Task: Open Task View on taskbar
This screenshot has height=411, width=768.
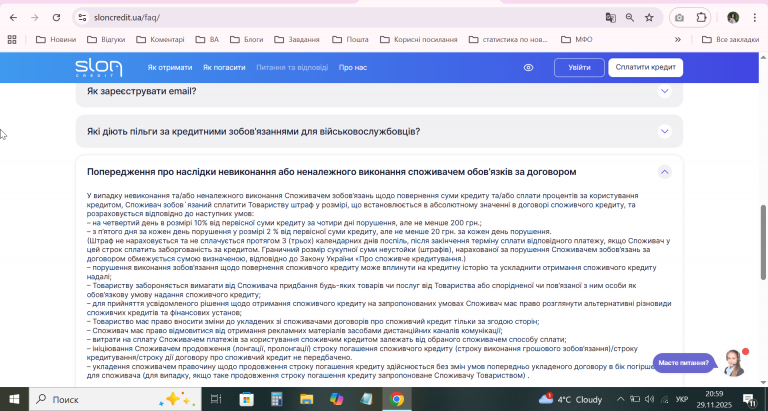Action: tap(216, 399)
